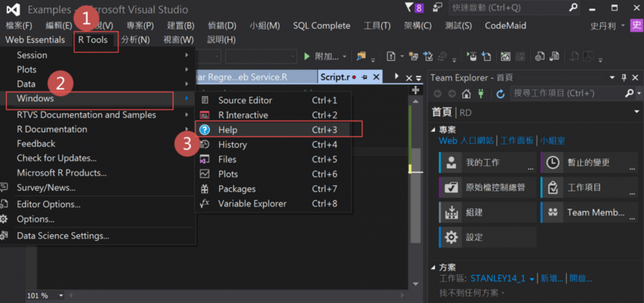This screenshot has width=644, height=303.
Task: Click the download to file toolbar icon
Action: click(x=487, y=56)
